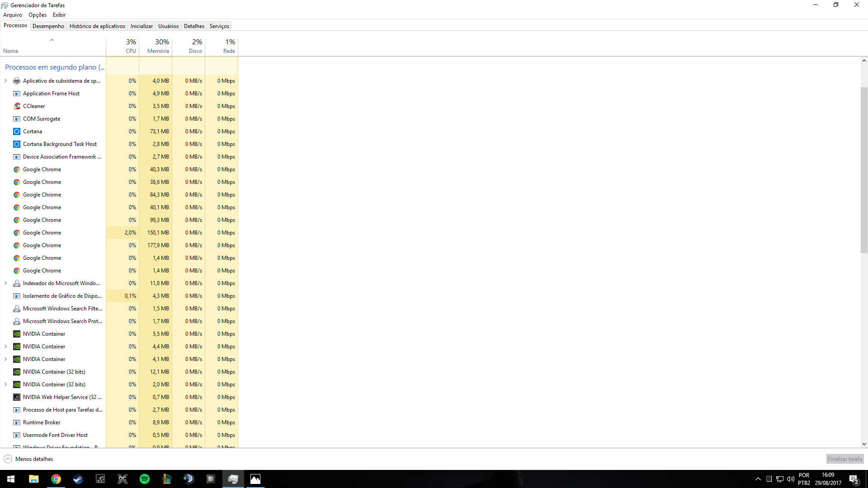Open NVIDIA GeForce Experience from the taskbar

(100, 479)
